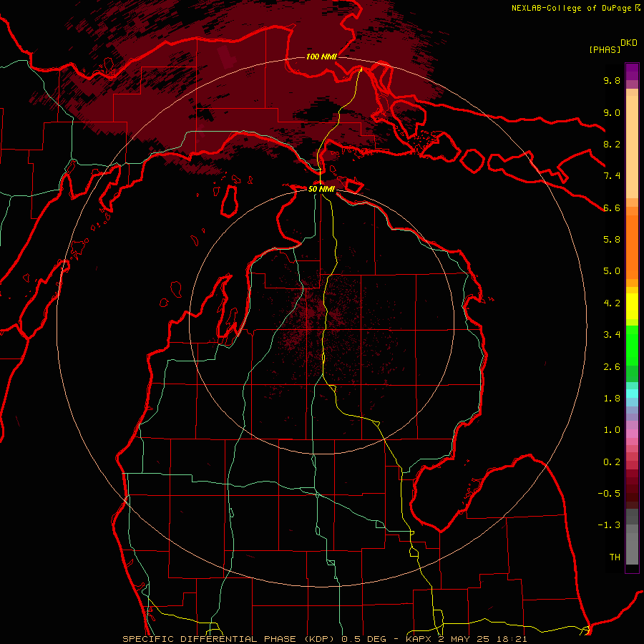The height and width of the screenshot is (644, 644).
Task: Select the gray swatch beside TH label
Action: (x=632, y=550)
